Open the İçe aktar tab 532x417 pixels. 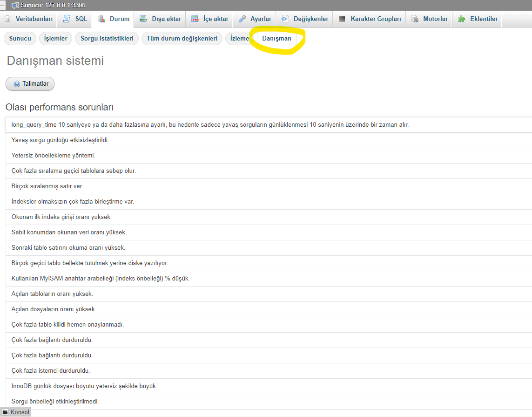209,19
